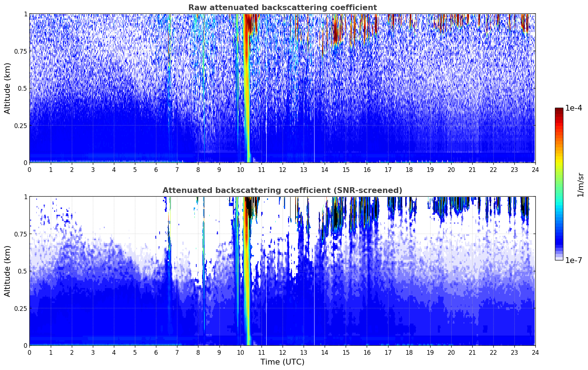
Task: Click time tick "24" under the raw plot
Action: [x=535, y=169]
